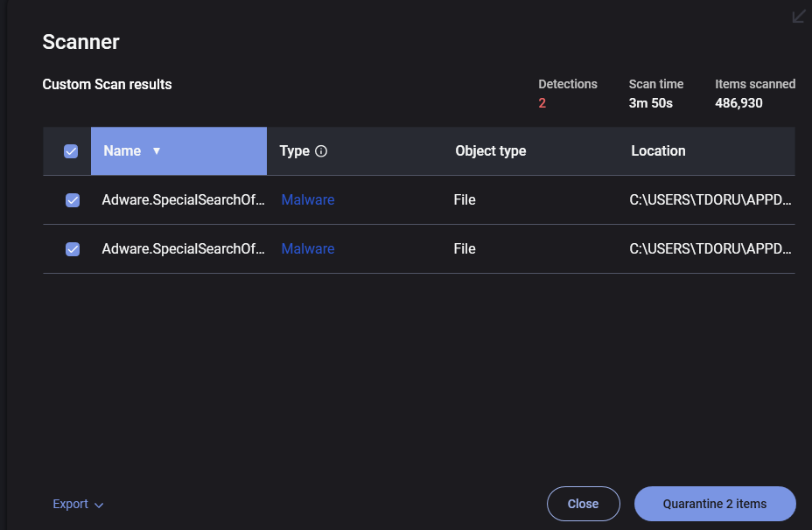Click the Object type column header

(490, 151)
